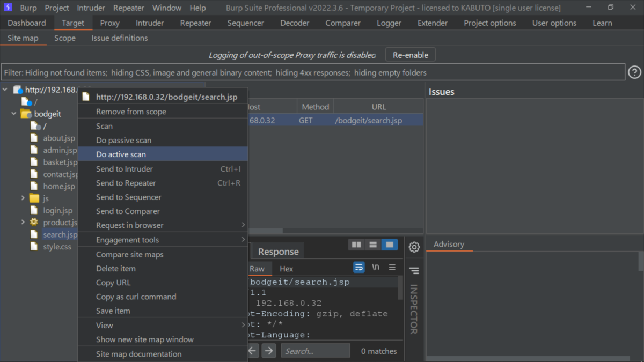Switch to the Response tab

coord(279,252)
